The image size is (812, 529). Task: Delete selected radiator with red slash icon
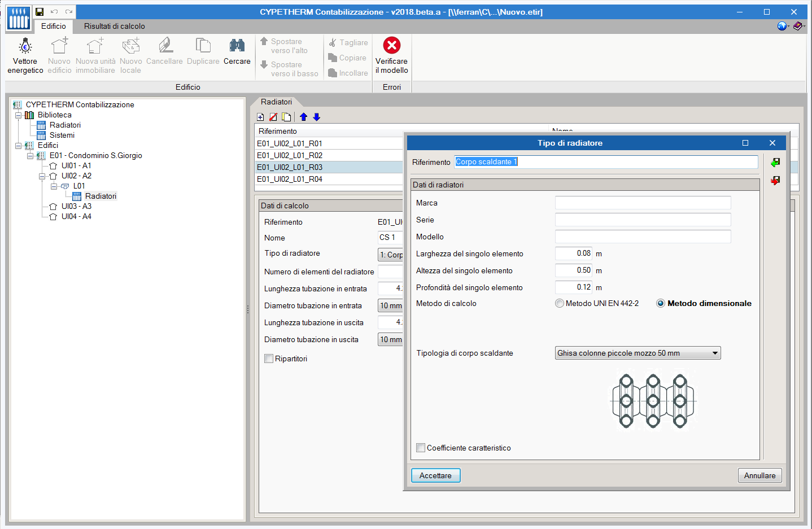(x=273, y=117)
